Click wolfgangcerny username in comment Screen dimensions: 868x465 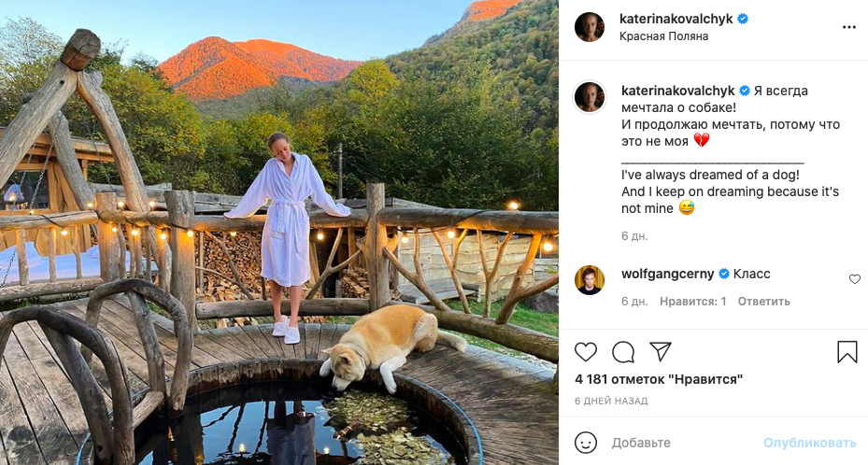tap(667, 274)
